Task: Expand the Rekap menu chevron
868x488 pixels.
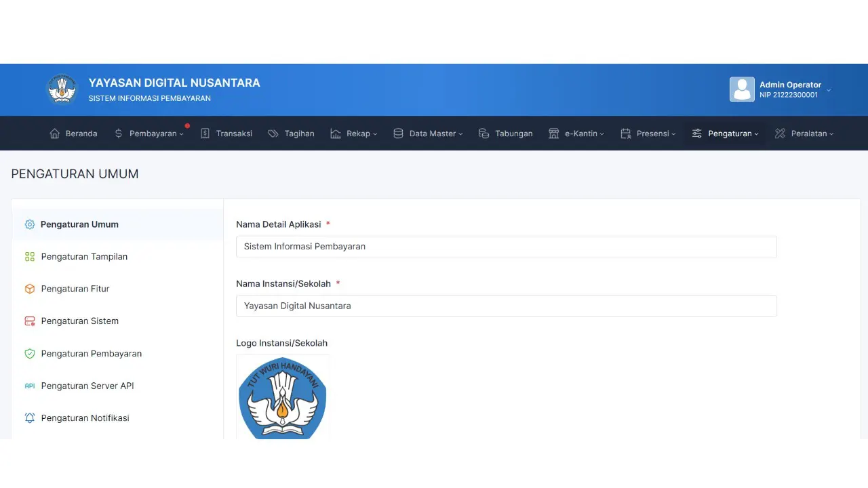Action: point(375,134)
